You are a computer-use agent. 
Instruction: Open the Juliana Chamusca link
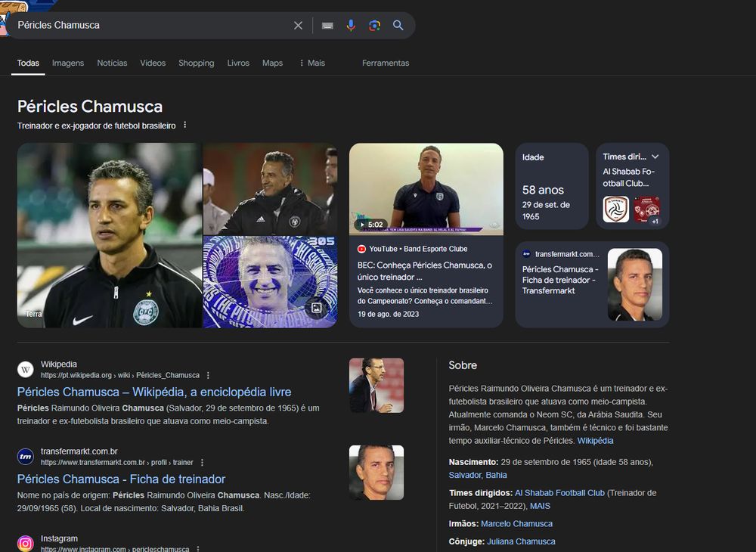coord(521,541)
